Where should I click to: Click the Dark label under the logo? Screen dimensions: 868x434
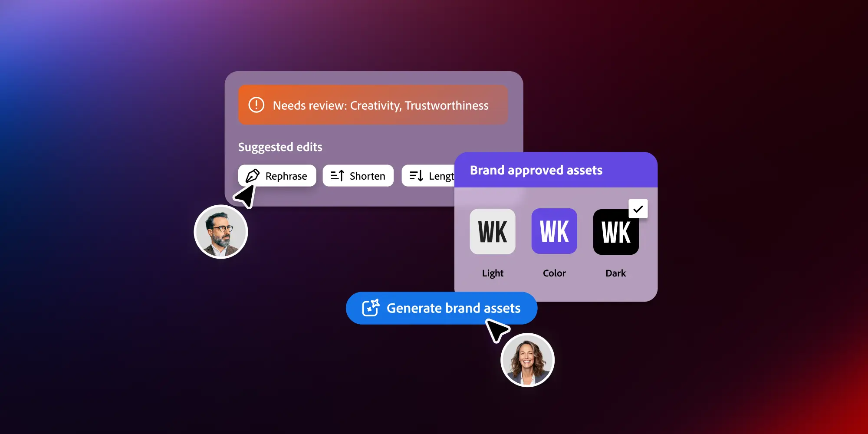pyautogui.click(x=615, y=273)
